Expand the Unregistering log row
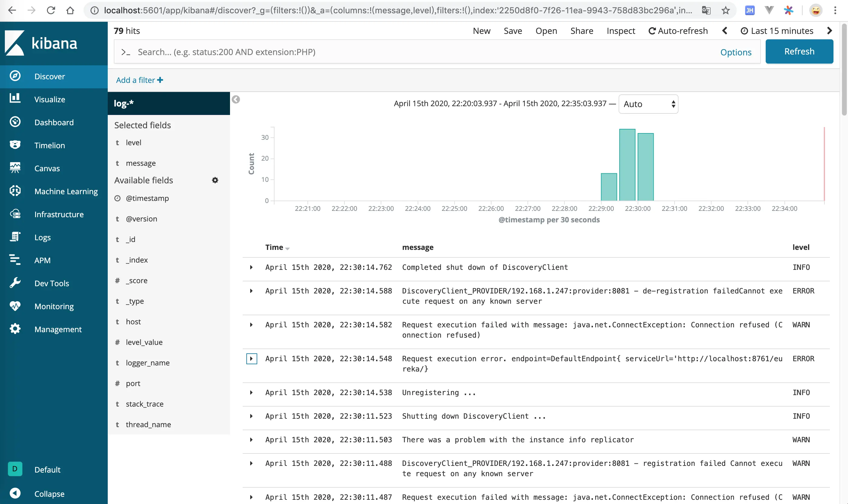848x504 pixels. click(251, 393)
